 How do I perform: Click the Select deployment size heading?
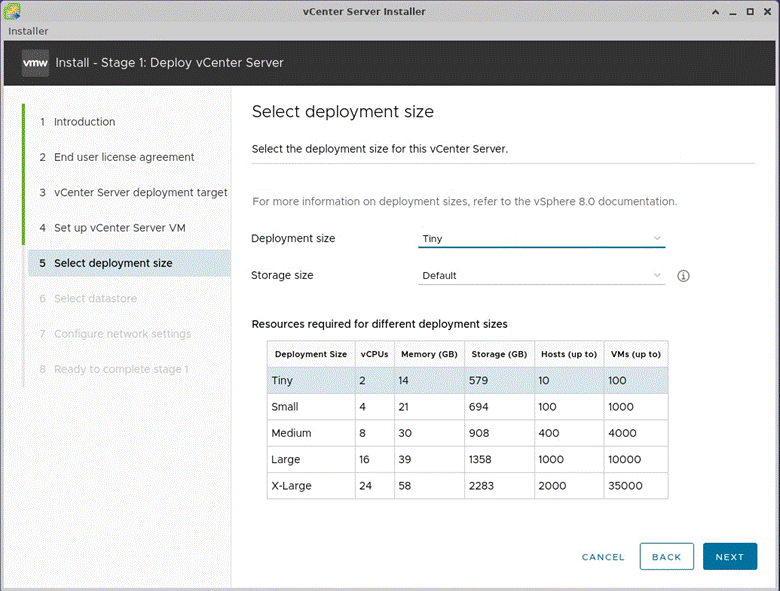[343, 112]
